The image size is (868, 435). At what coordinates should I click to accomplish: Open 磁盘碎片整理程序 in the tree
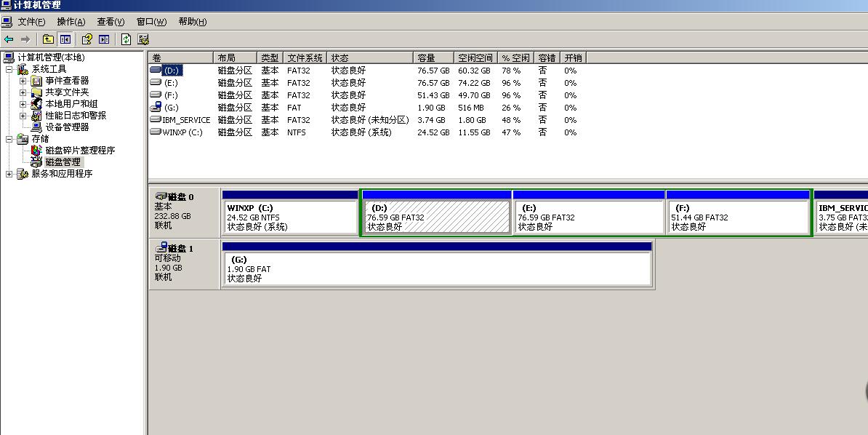pos(80,151)
